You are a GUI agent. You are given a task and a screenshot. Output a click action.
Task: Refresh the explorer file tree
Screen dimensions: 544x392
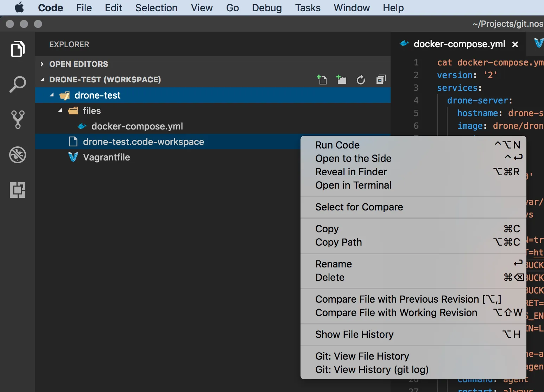pos(361,80)
